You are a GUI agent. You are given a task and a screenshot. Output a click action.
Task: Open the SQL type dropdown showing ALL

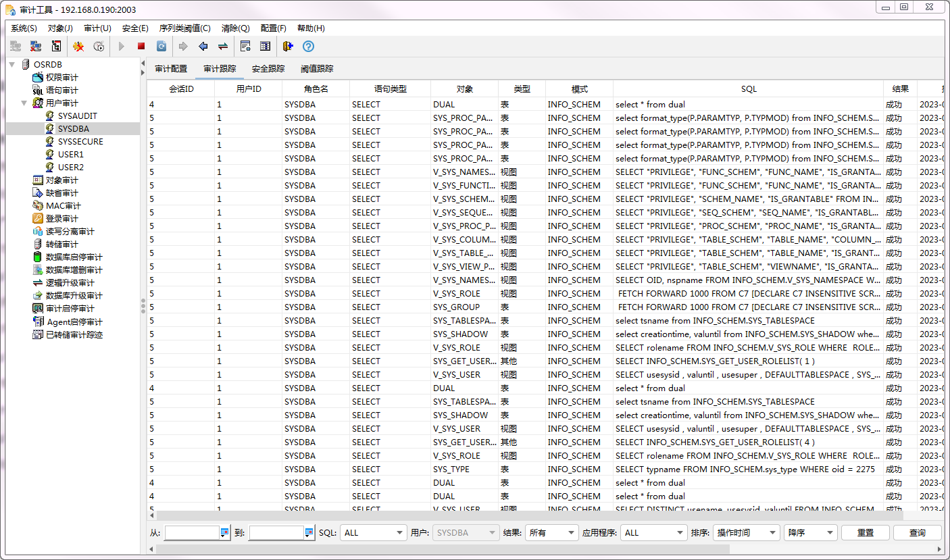tap(373, 532)
